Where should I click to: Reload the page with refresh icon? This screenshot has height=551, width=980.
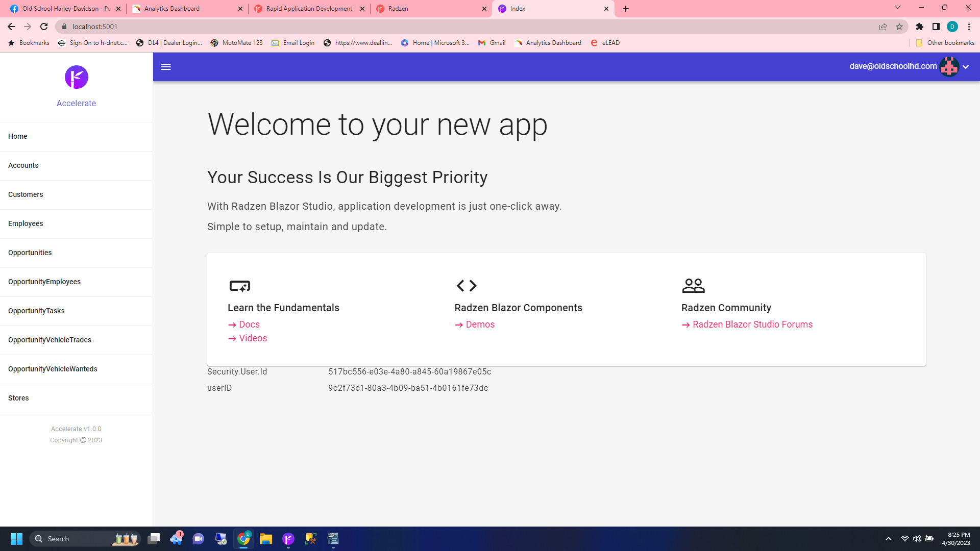tap(44, 27)
